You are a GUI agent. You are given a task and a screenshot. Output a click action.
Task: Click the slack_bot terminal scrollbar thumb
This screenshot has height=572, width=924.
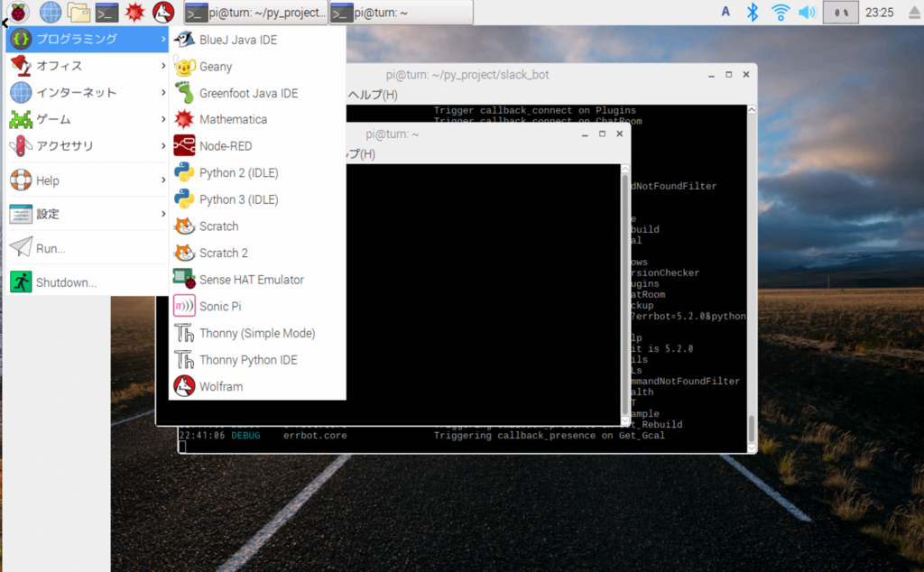point(752,429)
